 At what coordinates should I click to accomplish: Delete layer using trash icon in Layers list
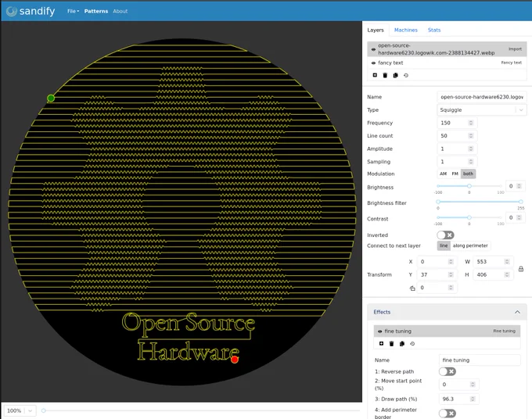tap(385, 75)
